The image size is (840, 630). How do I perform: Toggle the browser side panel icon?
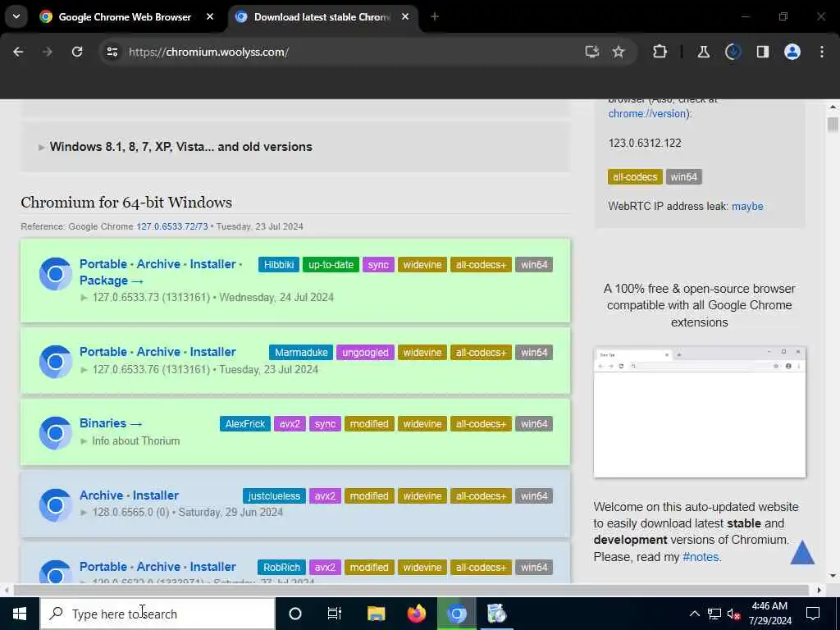point(762,52)
